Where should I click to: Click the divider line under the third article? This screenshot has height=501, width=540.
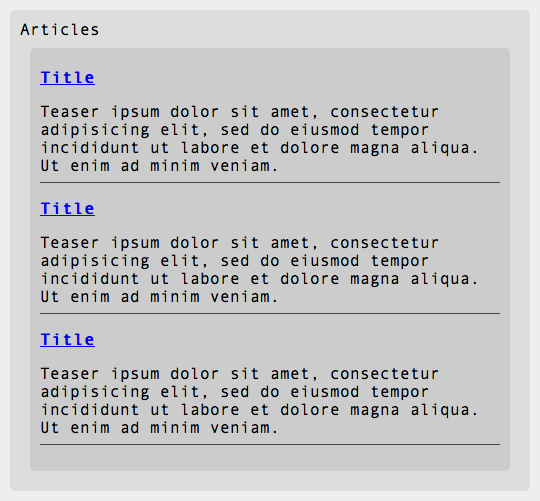click(270, 445)
